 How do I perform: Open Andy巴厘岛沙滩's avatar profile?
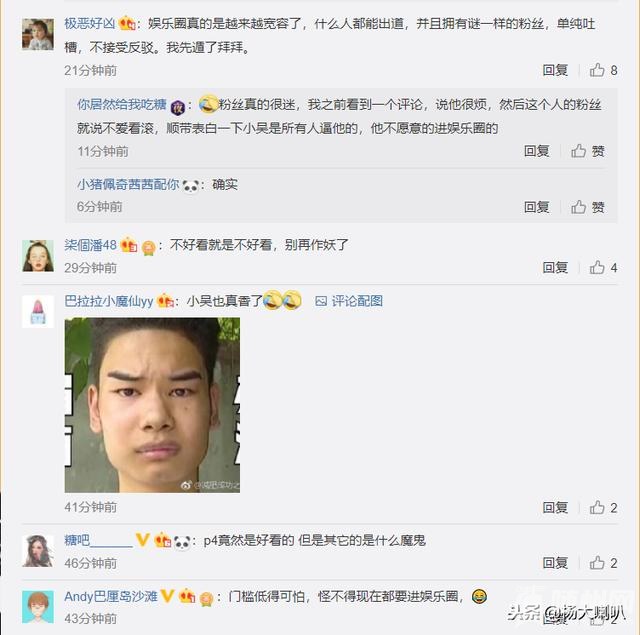38,607
